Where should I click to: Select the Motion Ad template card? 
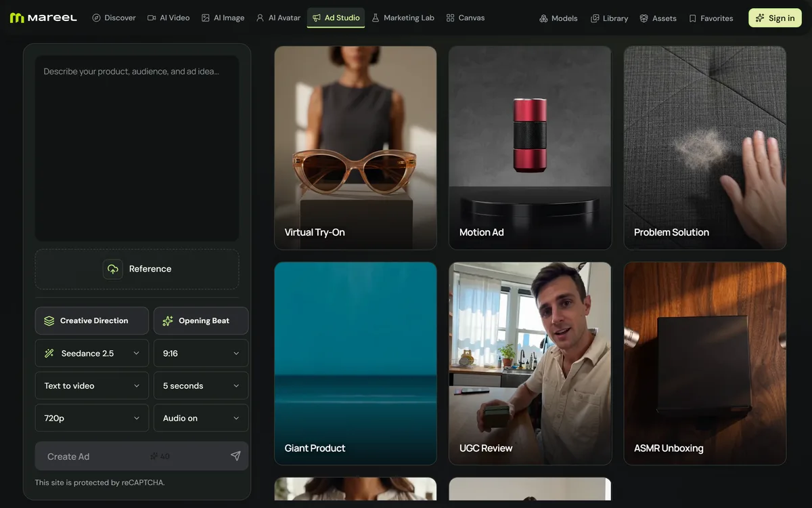point(530,148)
